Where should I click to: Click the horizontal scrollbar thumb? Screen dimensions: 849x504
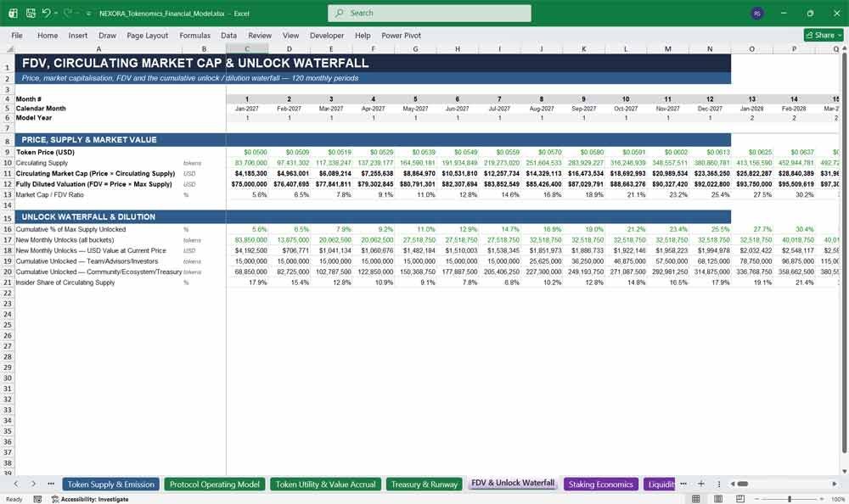pyautogui.click(x=743, y=484)
